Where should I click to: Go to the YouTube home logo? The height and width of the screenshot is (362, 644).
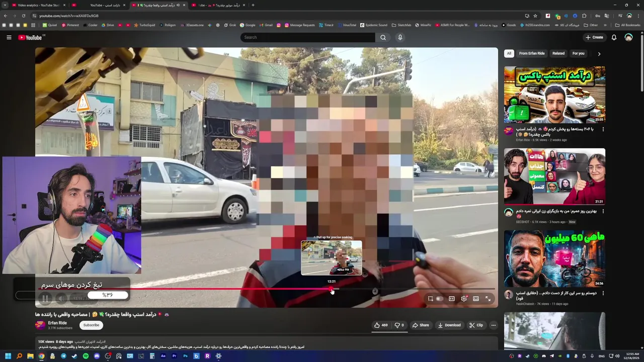pos(30,37)
